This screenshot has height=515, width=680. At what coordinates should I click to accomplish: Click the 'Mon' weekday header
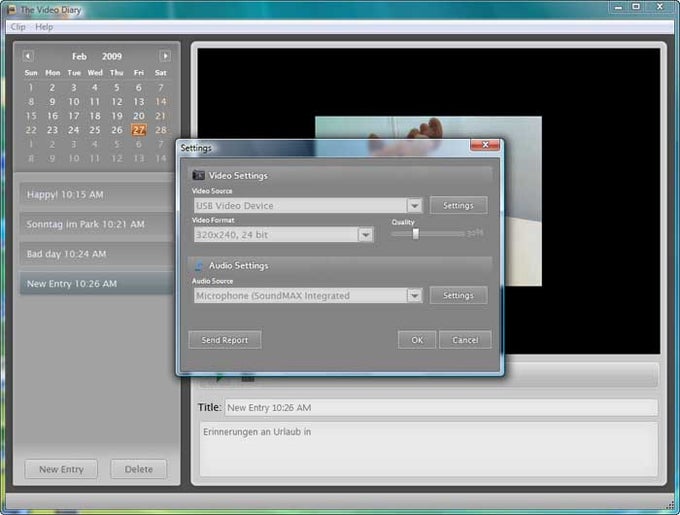52,72
